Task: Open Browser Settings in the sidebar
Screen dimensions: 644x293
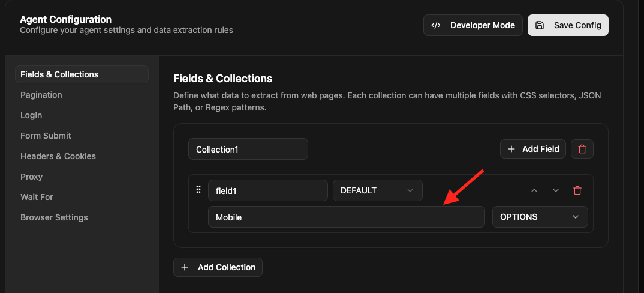Action: pos(54,217)
